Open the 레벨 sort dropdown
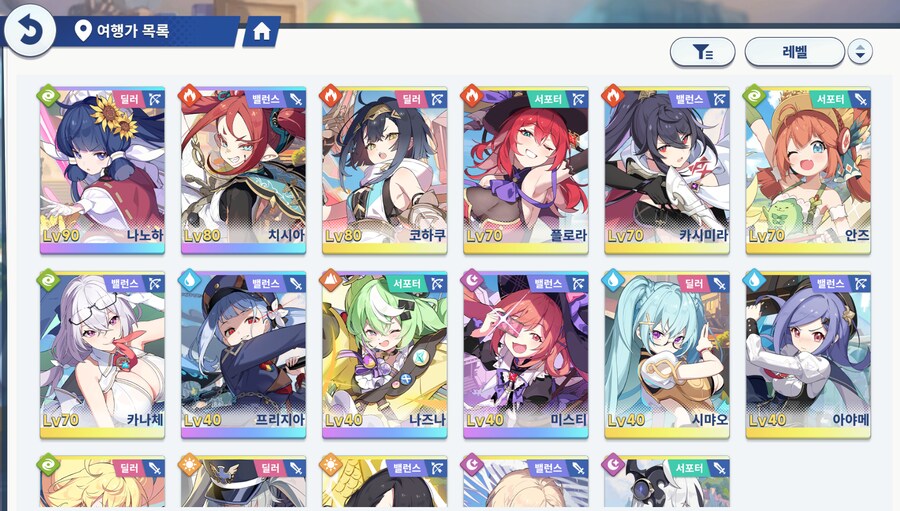The width and height of the screenshot is (900, 511). (x=794, y=52)
